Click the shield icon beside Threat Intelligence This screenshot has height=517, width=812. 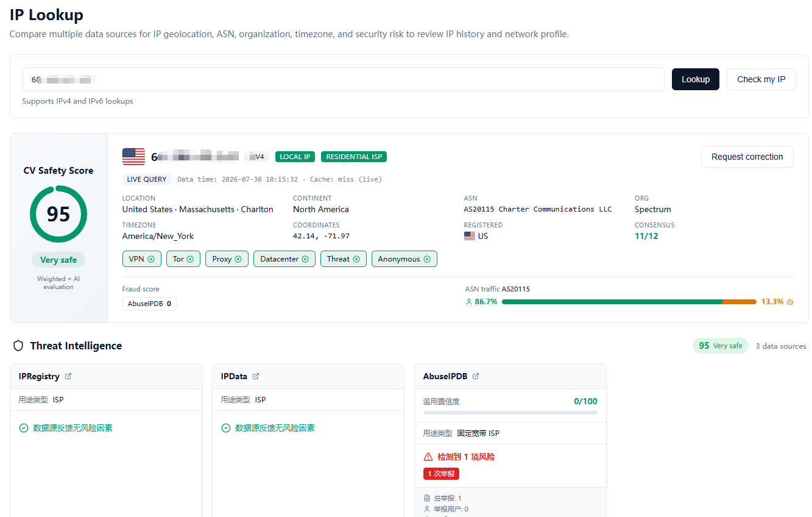point(18,346)
